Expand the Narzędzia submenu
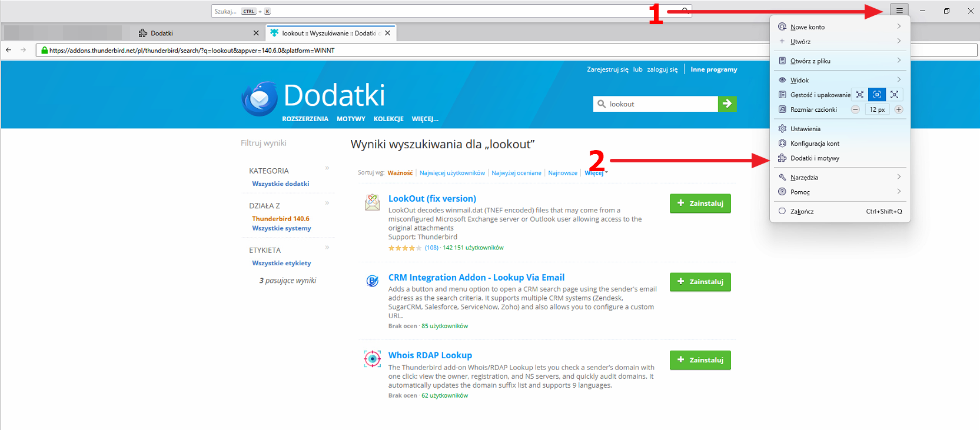 (840, 177)
